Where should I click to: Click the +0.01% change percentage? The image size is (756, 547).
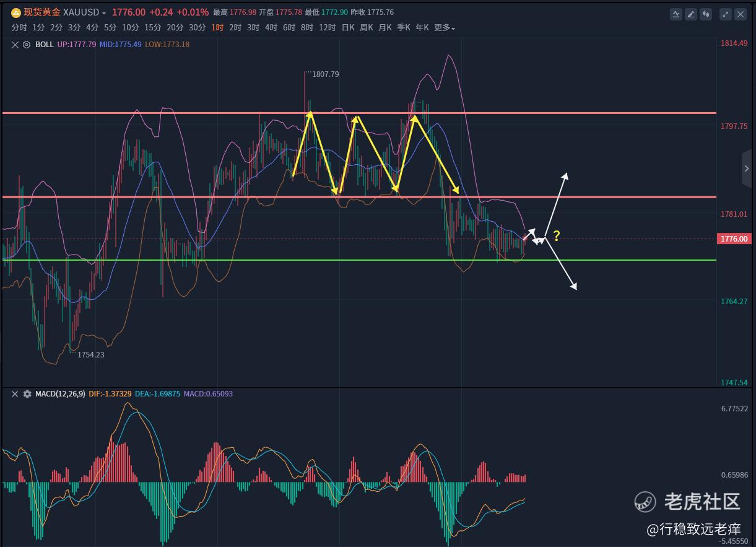pyautogui.click(x=193, y=12)
